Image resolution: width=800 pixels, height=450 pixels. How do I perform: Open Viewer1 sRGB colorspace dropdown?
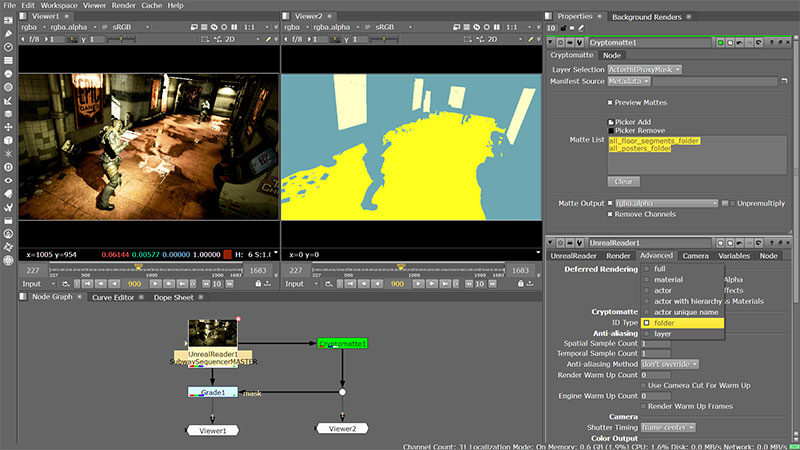tap(131, 27)
